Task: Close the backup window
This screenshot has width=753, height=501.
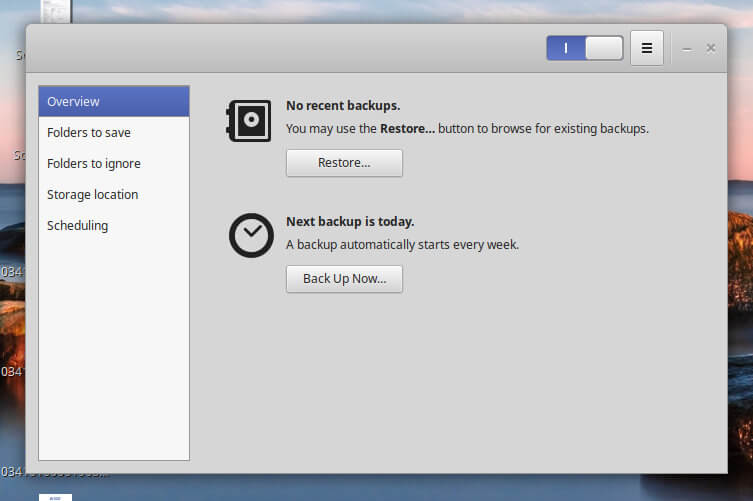Action: point(711,48)
